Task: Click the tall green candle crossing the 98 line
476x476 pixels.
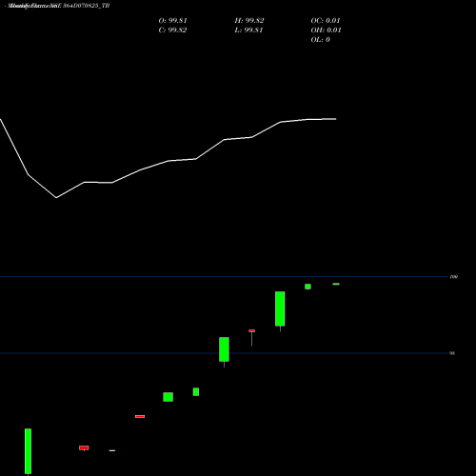Action: click(224, 349)
